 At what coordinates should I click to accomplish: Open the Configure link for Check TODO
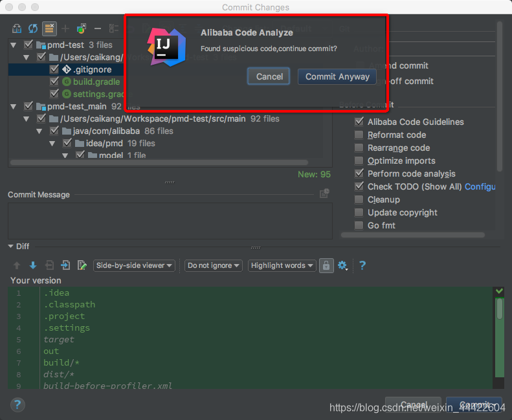[x=480, y=186]
